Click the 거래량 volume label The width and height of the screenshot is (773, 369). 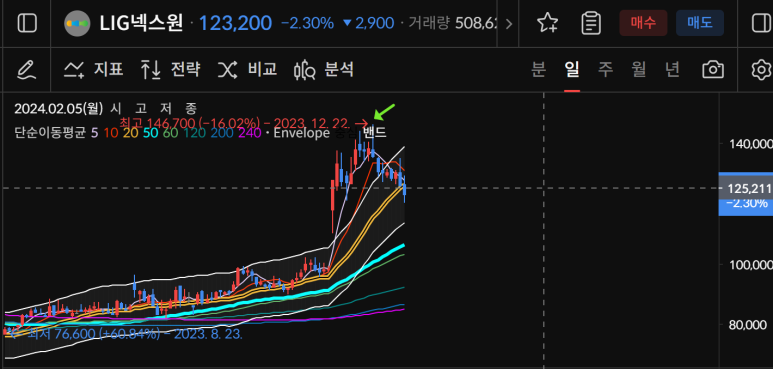click(x=429, y=23)
